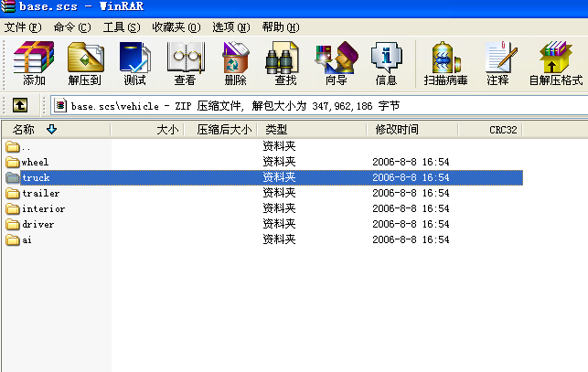
Task: Click the interior folder icon
Action: 13,208
